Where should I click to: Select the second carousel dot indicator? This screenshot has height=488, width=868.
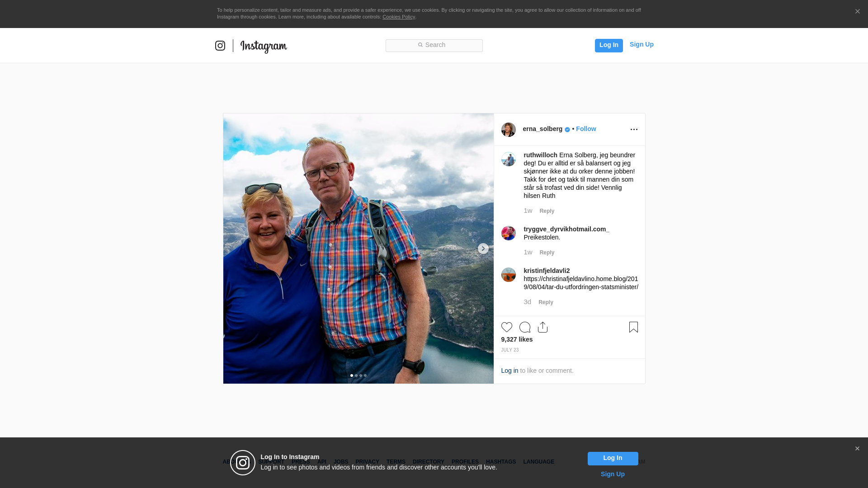point(356,375)
